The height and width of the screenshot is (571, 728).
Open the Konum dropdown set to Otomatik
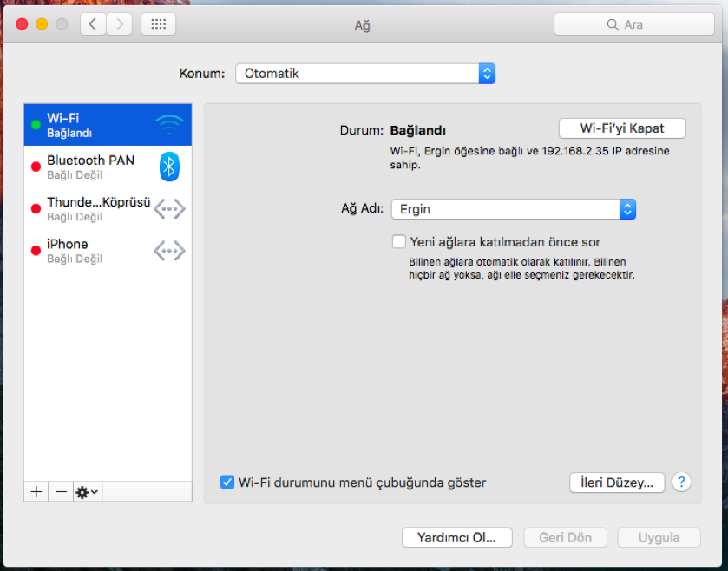[x=364, y=73]
